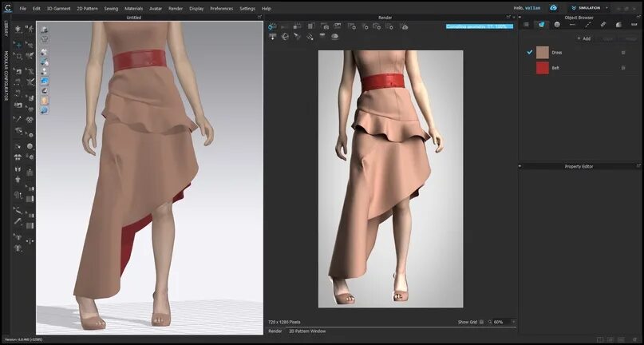Screen dimensions: 644x345
Task: Open the vertical LIBRARY side panel
Action: (6, 30)
